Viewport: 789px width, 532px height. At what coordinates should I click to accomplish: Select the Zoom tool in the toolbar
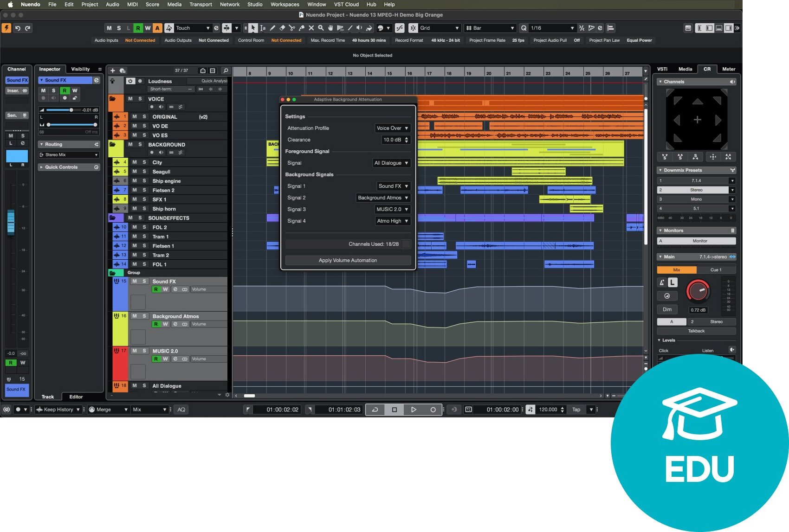click(321, 28)
